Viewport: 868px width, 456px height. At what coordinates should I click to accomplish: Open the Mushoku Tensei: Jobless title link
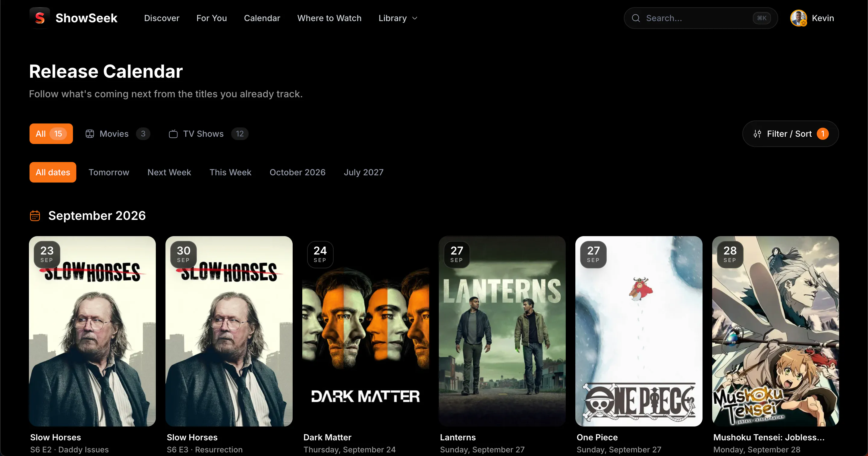tap(769, 437)
